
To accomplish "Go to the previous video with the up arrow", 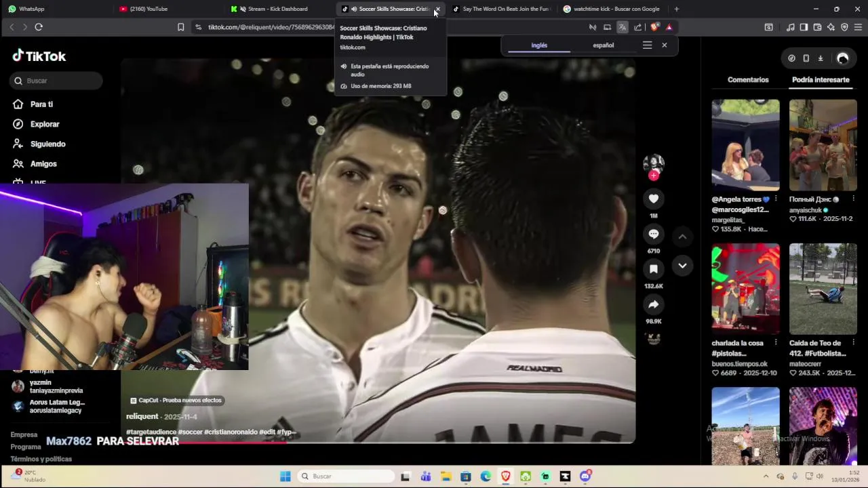I will click(682, 237).
